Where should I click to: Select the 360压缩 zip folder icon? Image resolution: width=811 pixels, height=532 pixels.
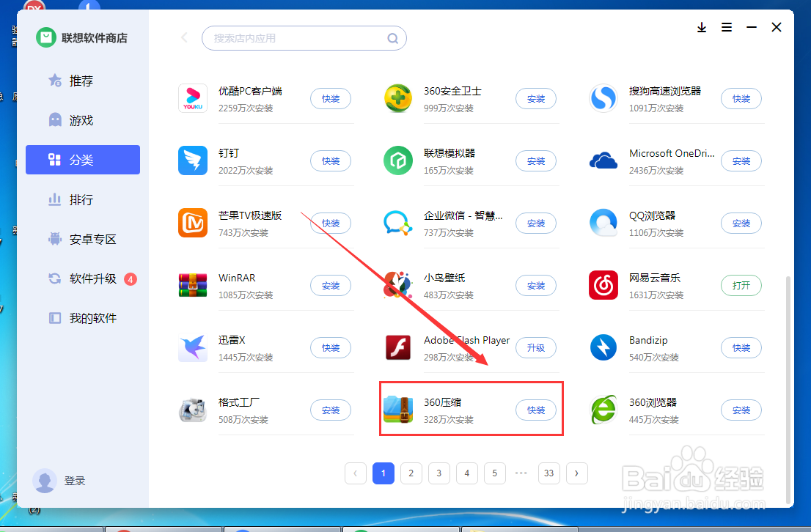397,410
